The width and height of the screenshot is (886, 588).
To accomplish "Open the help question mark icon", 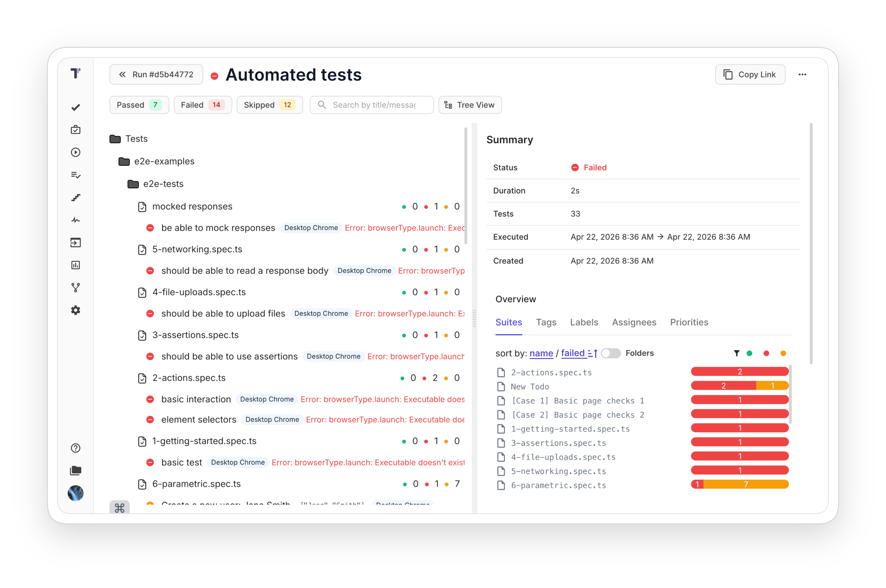I will pos(76,448).
